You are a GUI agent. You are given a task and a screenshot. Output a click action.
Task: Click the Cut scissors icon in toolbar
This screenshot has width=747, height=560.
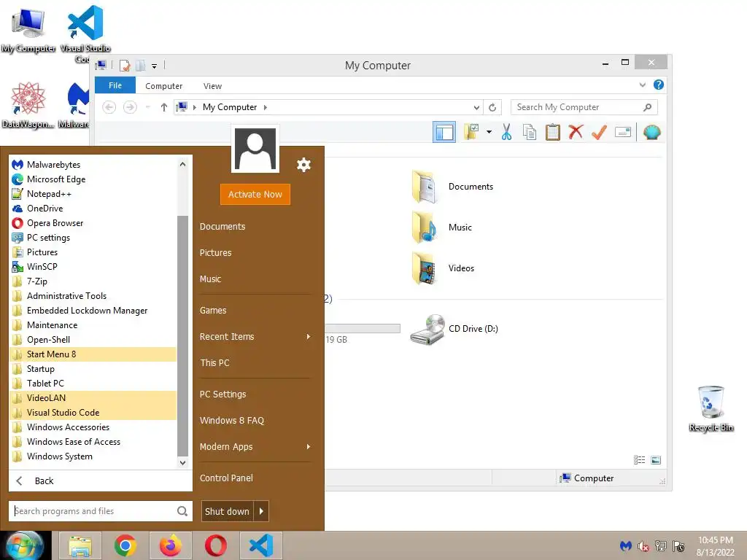(506, 133)
